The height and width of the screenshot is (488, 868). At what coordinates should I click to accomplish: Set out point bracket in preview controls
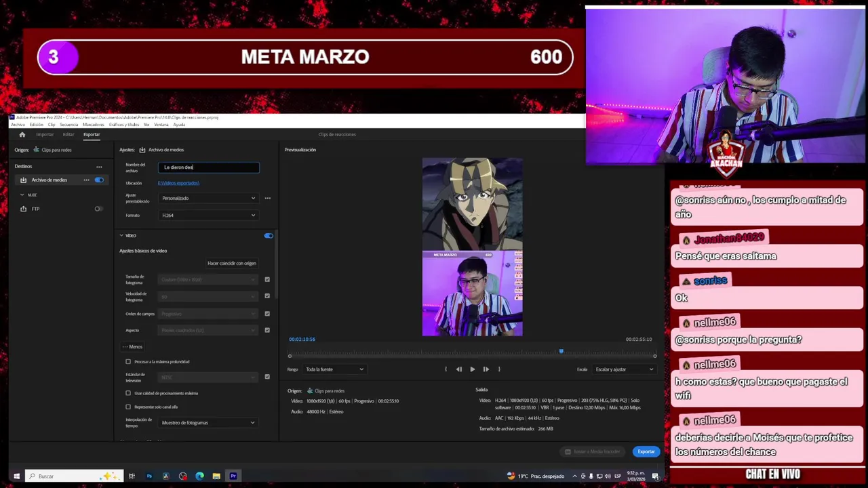(x=499, y=369)
